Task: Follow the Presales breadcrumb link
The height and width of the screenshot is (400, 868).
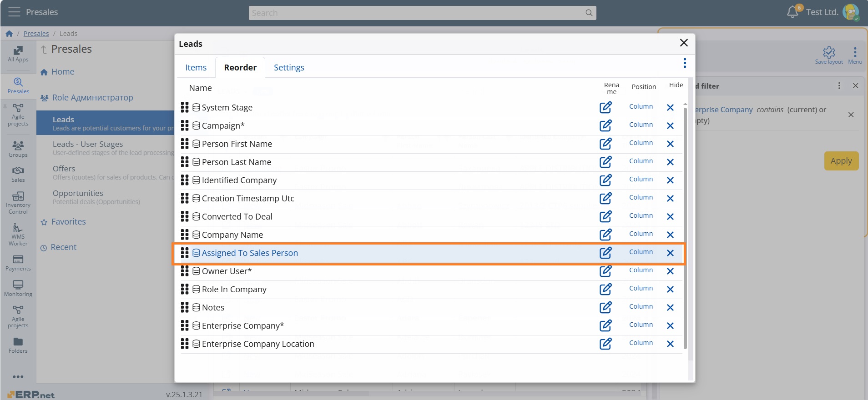Action: (36, 34)
